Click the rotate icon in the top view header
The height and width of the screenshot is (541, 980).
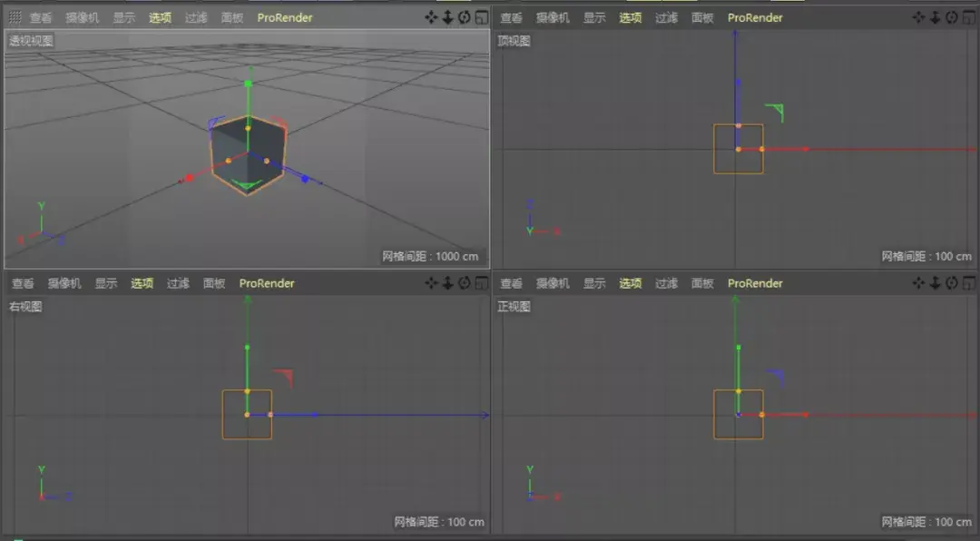point(951,17)
